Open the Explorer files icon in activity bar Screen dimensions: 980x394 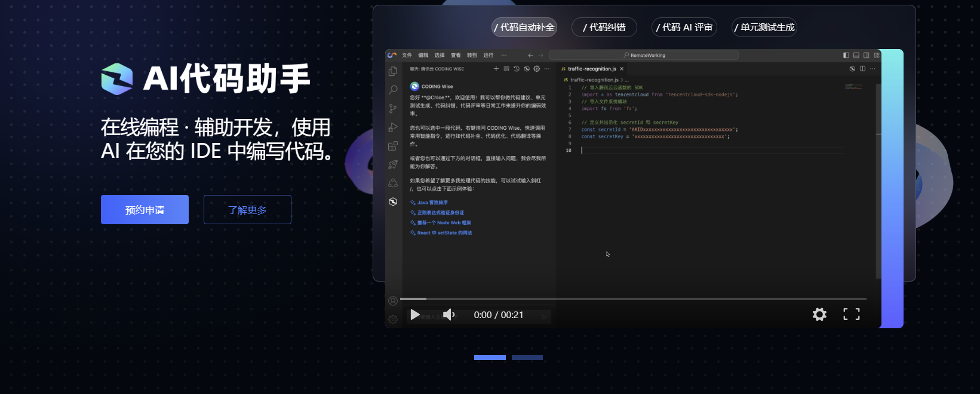[x=393, y=71]
